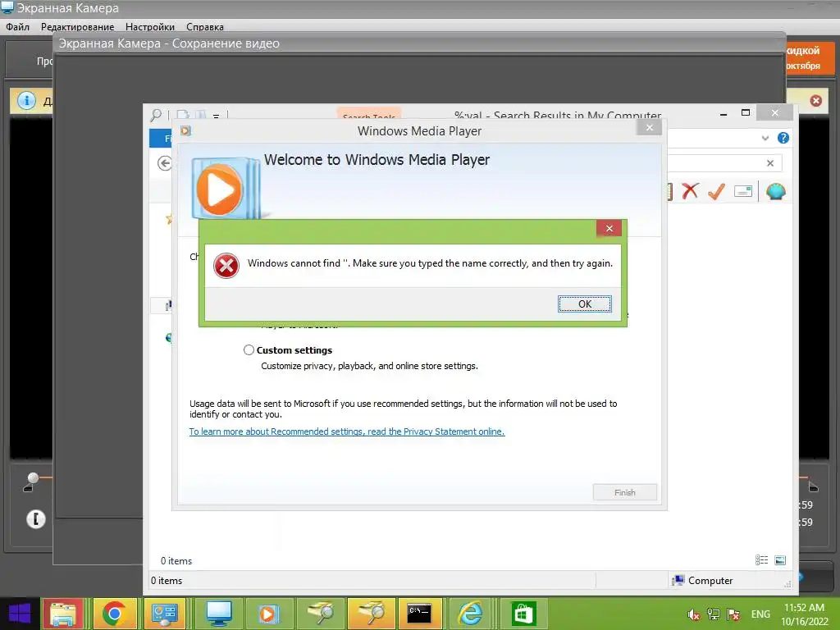Screen dimensions: 840x630
Task: Click the magnifier icon in Explorer title bar
Action: (x=156, y=114)
